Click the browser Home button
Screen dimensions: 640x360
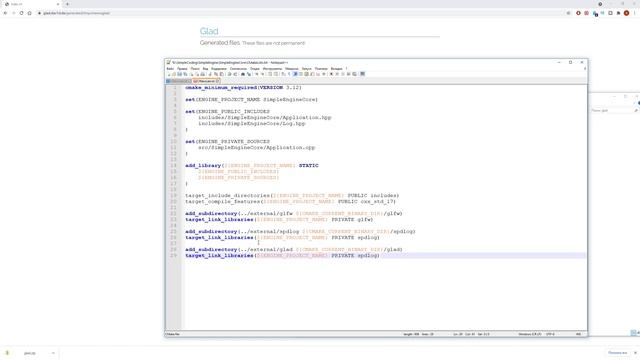tap(29, 13)
